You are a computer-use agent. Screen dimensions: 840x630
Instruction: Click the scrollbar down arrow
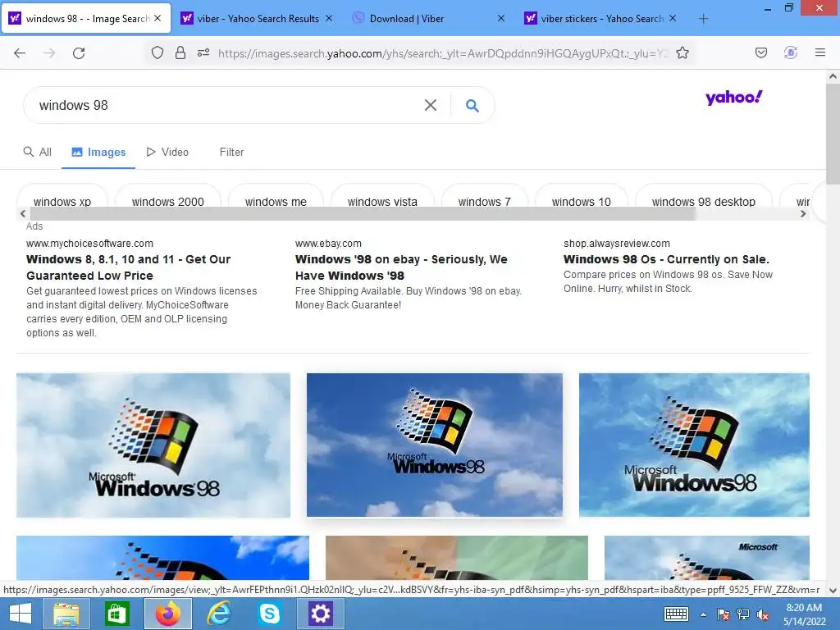tap(833, 590)
